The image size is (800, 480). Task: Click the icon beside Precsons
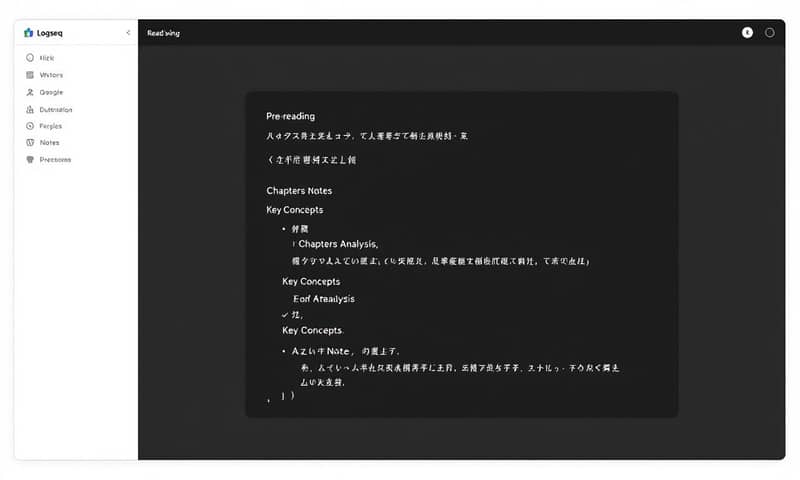pyautogui.click(x=29, y=160)
